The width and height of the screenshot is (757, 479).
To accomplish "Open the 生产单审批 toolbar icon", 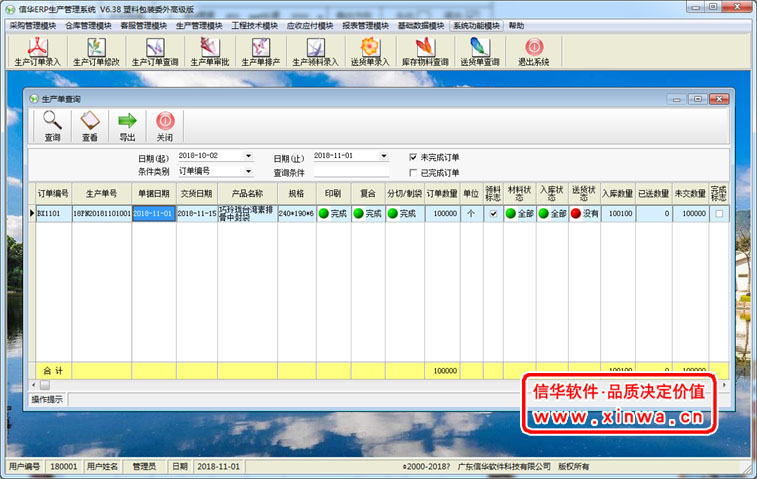I will (x=209, y=49).
